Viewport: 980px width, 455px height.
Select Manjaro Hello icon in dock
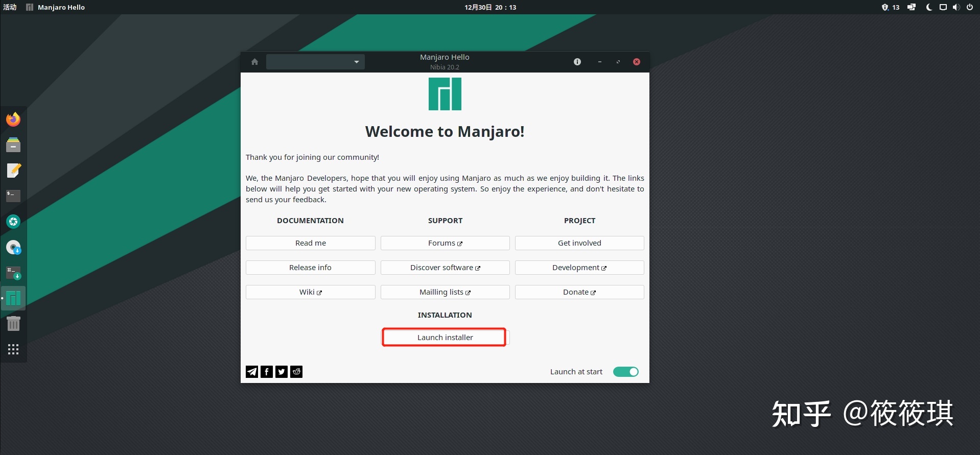[13, 298]
